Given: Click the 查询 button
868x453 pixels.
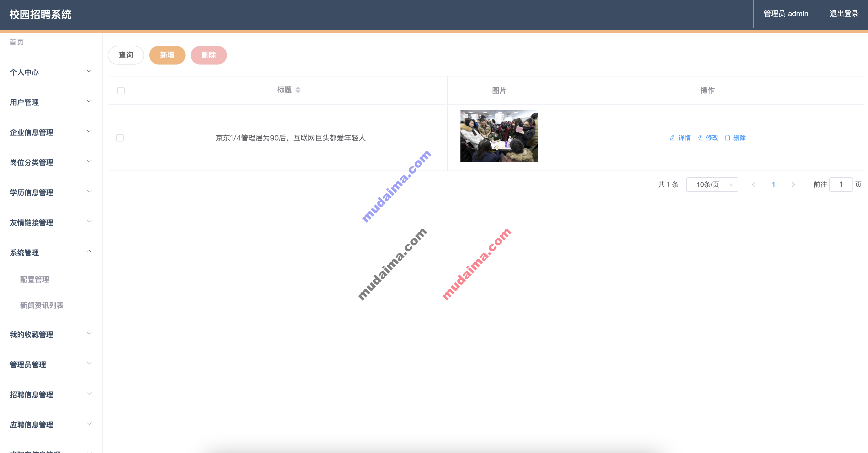Looking at the screenshot, I should pyautogui.click(x=126, y=55).
